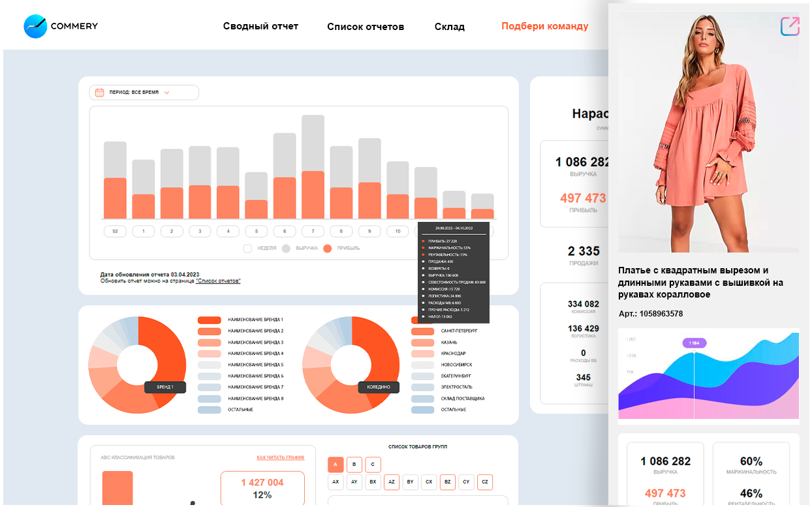Click the calendar icon in period selector
This screenshot has width=812, height=507.
99,93
